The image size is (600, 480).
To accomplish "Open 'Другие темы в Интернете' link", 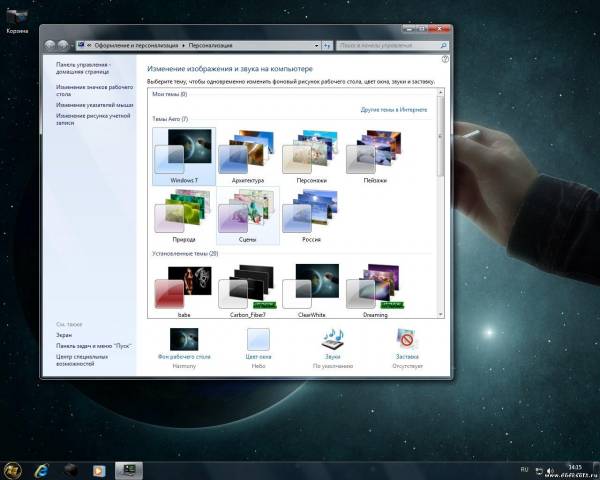I will pos(394,110).
